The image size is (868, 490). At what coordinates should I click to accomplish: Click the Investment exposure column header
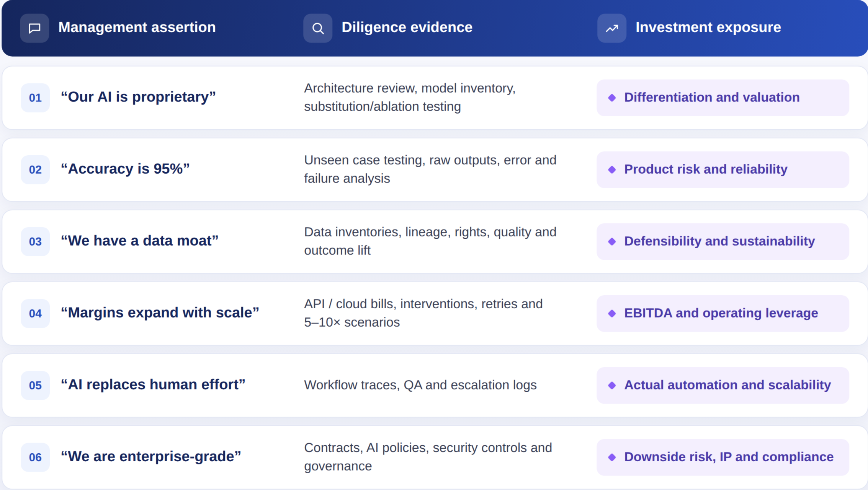click(708, 28)
